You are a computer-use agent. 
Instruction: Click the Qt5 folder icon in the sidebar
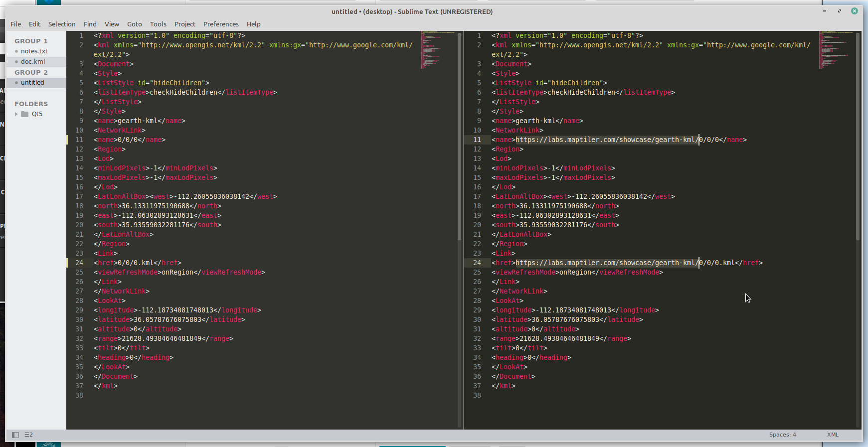tap(24, 114)
